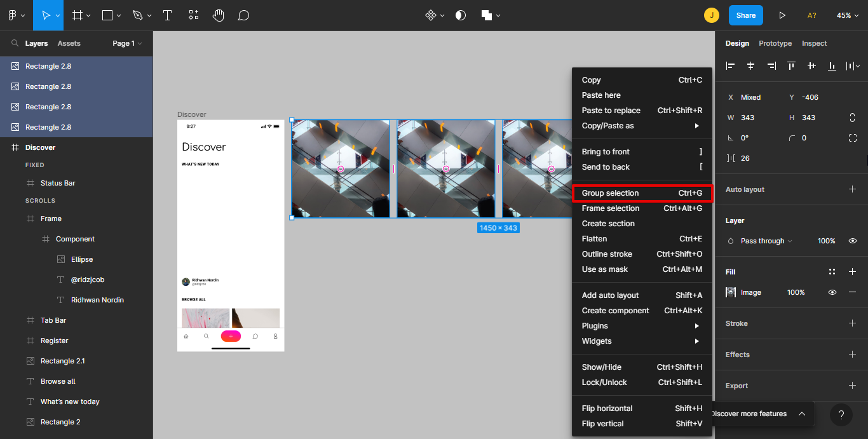
Task: Align selection top
Action: click(x=791, y=65)
